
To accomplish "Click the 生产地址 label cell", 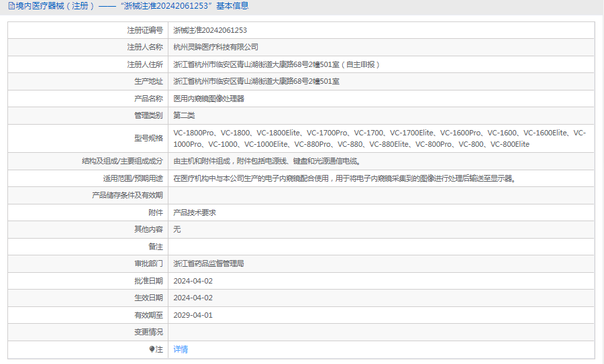I will coord(88,81).
